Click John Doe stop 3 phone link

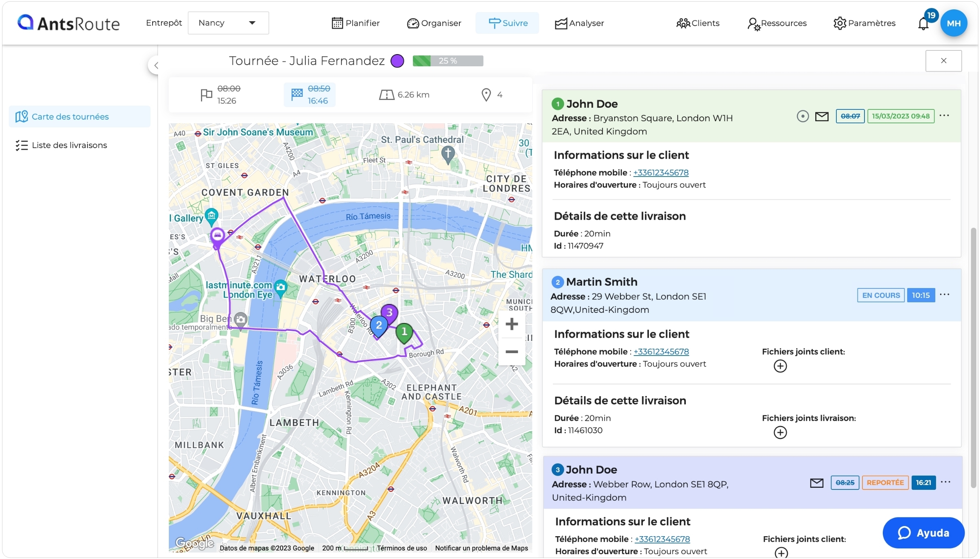tap(662, 539)
